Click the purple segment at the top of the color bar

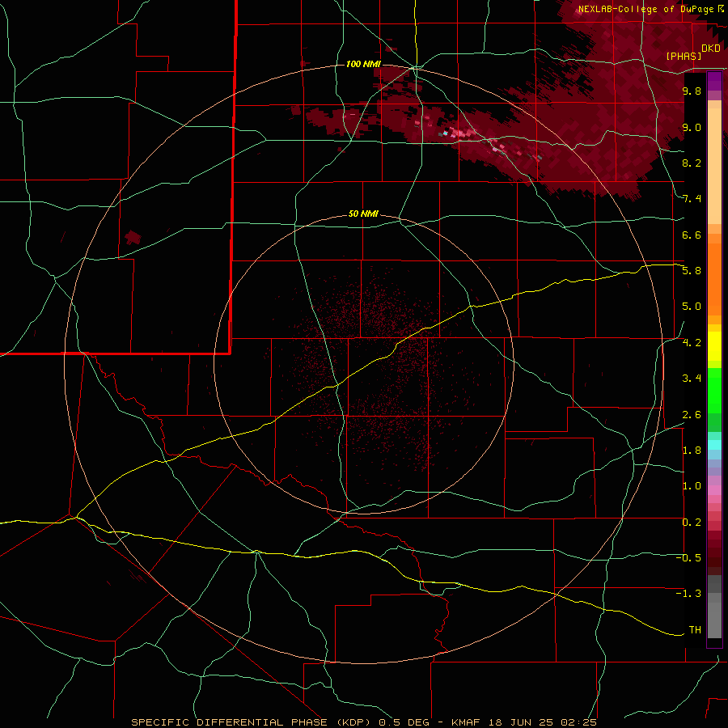pyautogui.click(x=714, y=82)
